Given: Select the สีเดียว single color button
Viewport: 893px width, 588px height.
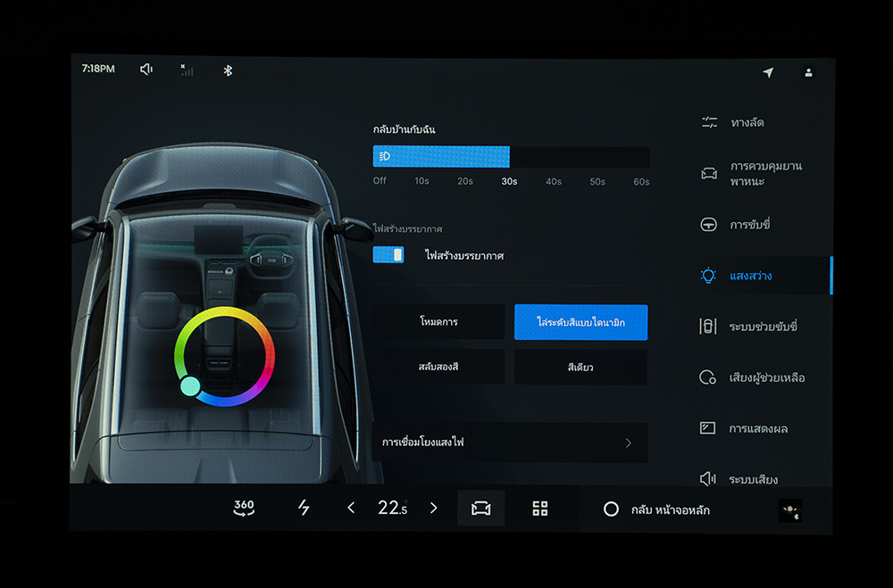Looking at the screenshot, I should pos(581,367).
